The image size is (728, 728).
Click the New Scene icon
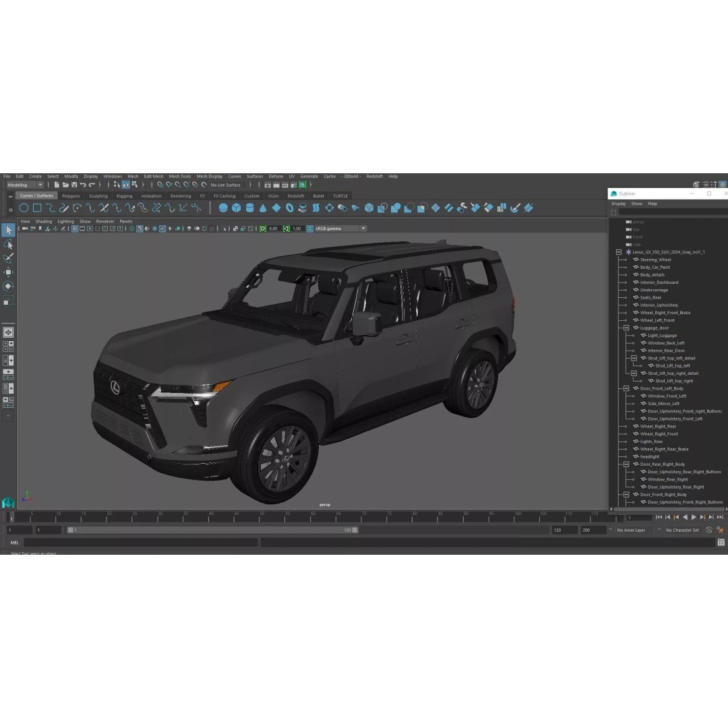(57, 185)
